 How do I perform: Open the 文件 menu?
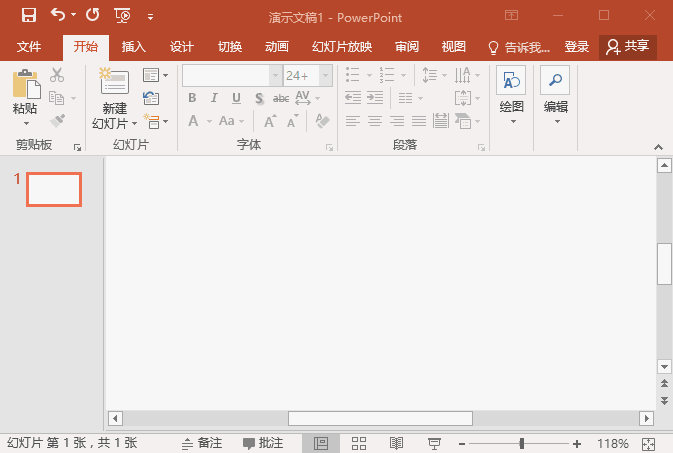29,46
